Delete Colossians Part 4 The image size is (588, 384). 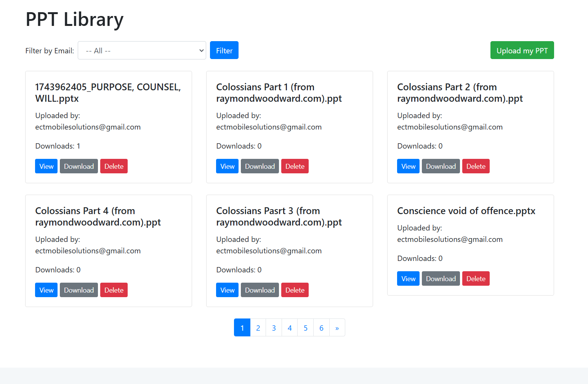[x=114, y=290]
